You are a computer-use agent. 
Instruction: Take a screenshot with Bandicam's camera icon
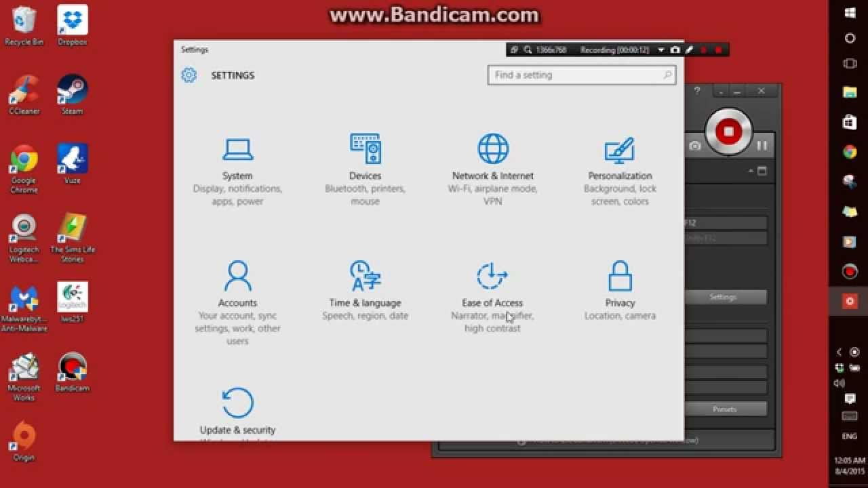click(694, 146)
